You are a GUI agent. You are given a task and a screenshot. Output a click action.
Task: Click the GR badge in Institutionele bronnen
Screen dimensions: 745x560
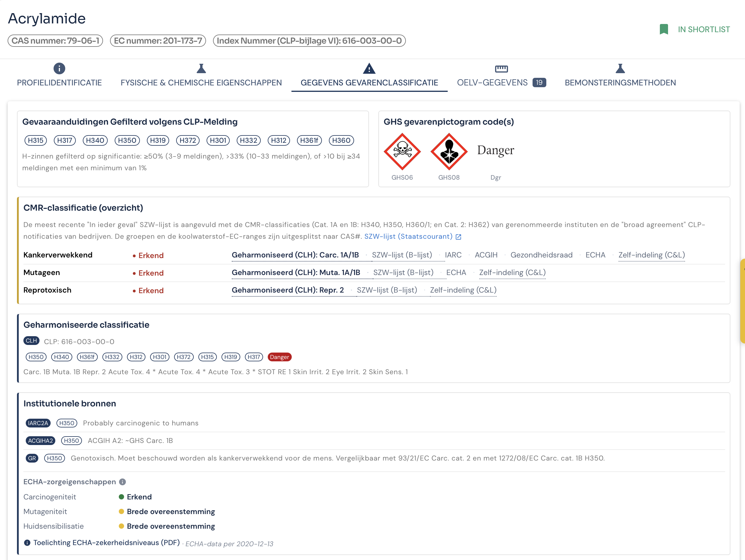32,458
